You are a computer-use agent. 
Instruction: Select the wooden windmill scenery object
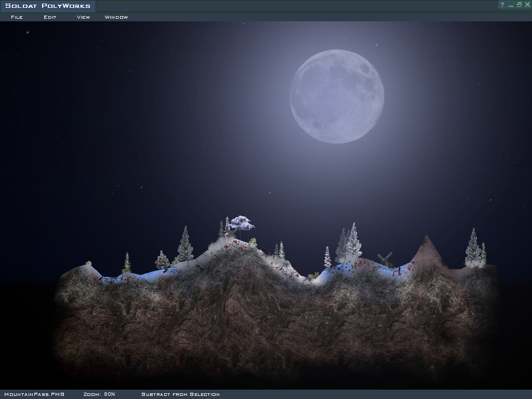384,258
